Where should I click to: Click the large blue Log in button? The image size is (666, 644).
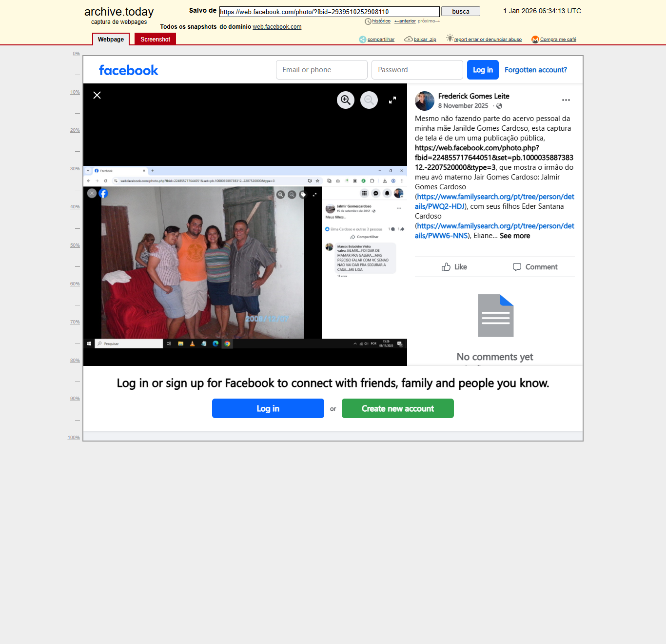tap(268, 408)
